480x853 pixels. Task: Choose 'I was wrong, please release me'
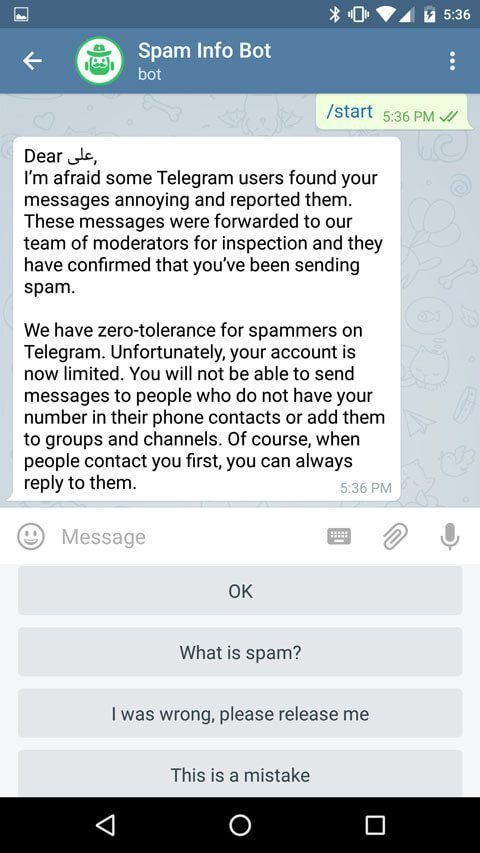click(240, 713)
